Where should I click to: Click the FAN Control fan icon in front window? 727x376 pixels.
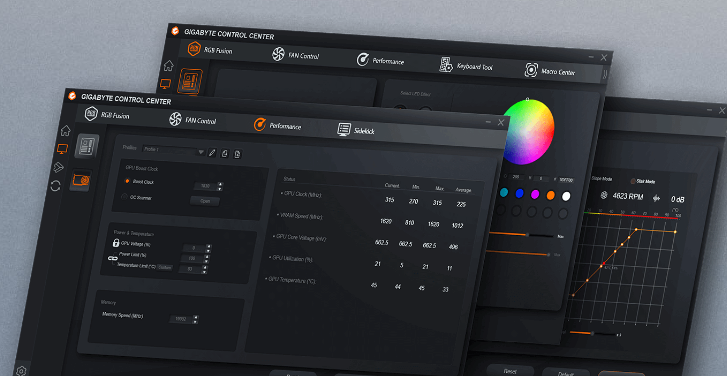click(x=175, y=119)
